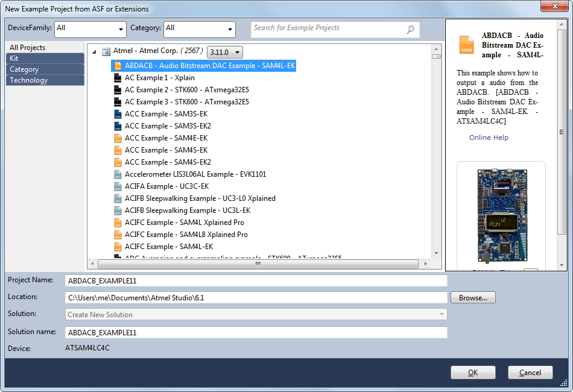This screenshot has height=392, width=573.
Task: Click ACIFA Example UC3C-EK row icon
Action: [x=118, y=186]
